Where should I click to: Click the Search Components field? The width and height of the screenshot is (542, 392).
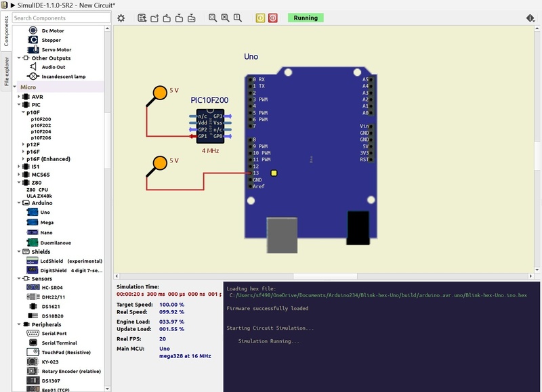click(x=62, y=18)
